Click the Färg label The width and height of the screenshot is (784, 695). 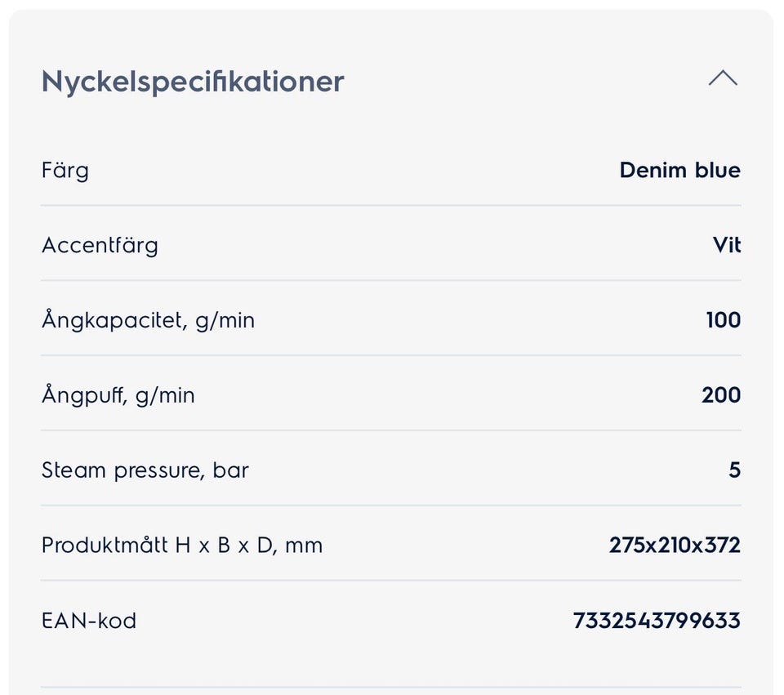pos(65,171)
